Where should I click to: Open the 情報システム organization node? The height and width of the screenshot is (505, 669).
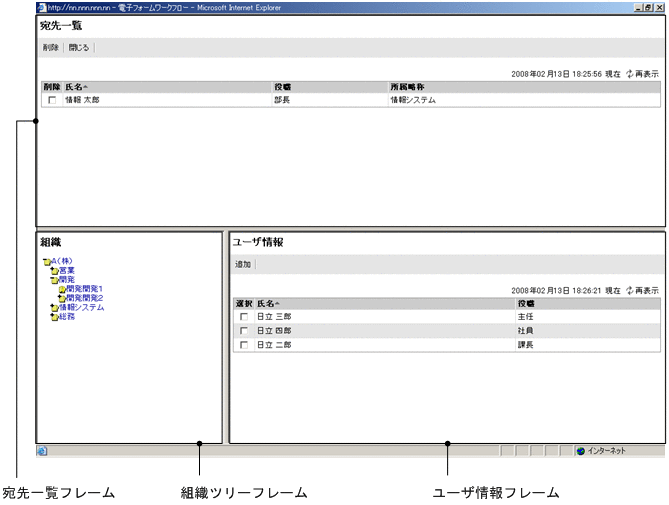point(81,307)
